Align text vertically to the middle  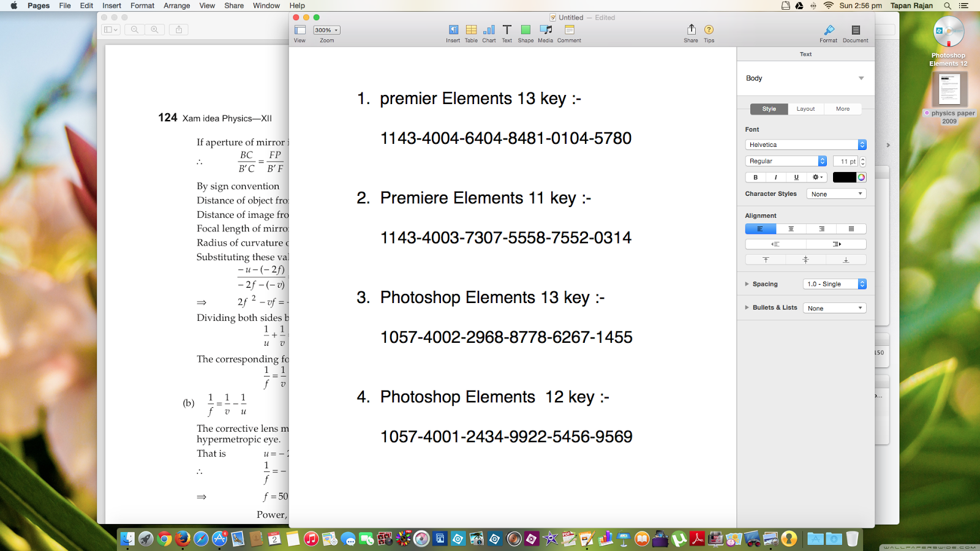pos(805,260)
